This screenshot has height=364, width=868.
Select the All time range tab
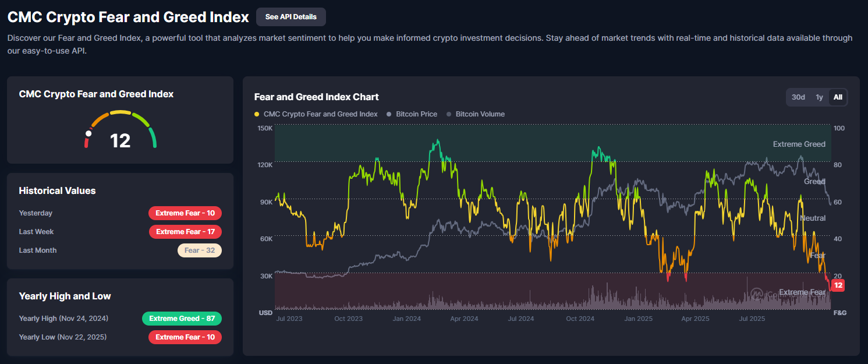[838, 97]
